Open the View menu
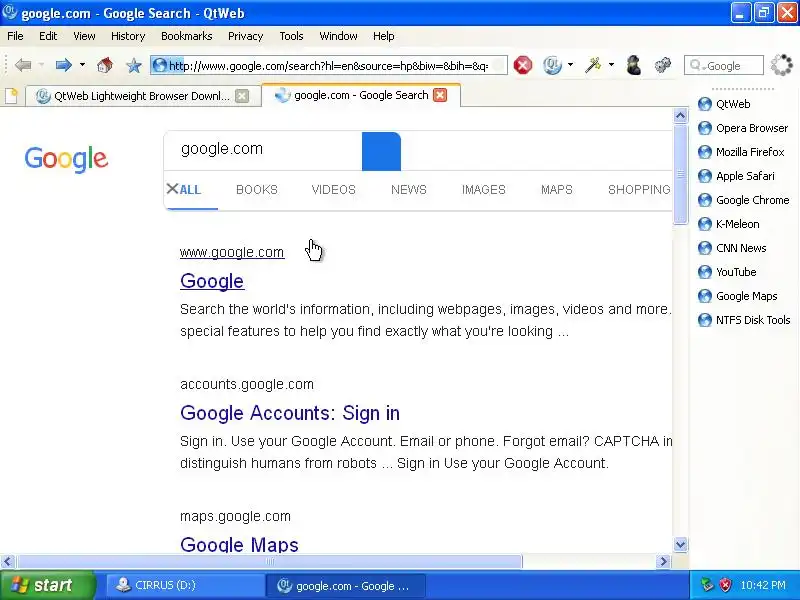This screenshot has height=600, width=800. pyautogui.click(x=84, y=36)
